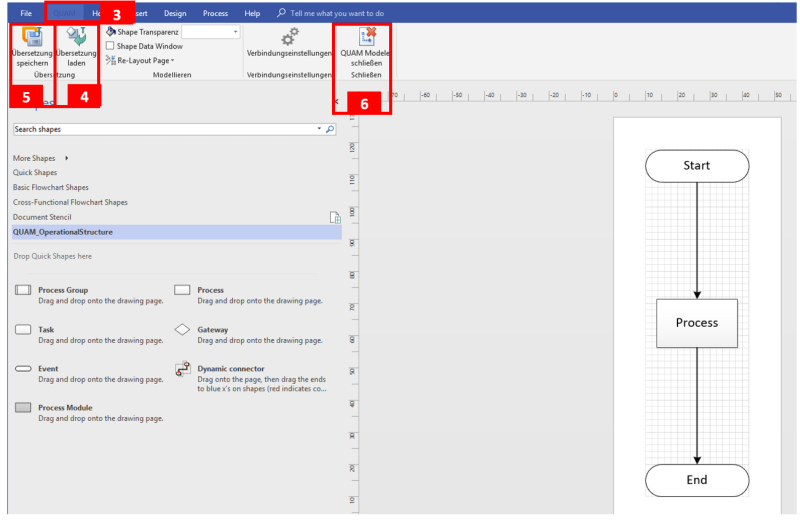Click the Übersetzung speichern icon
800x521 pixels.
click(x=32, y=37)
